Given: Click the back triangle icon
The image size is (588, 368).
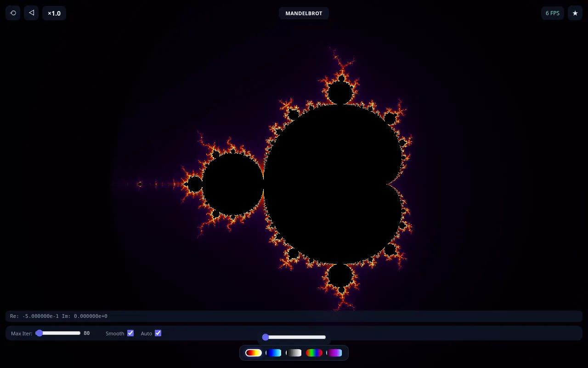Looking at the screenshot, I should pos(31,13).
